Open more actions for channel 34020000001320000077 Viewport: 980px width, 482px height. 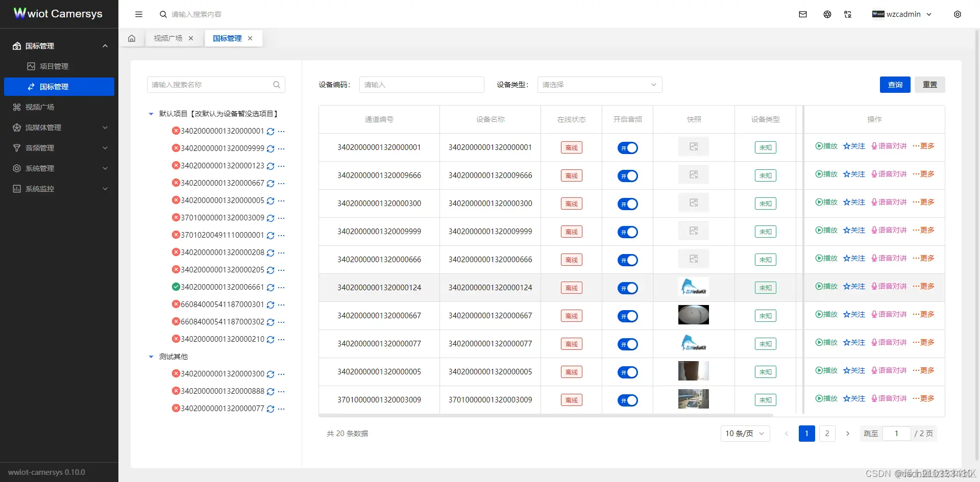[923, 342]
